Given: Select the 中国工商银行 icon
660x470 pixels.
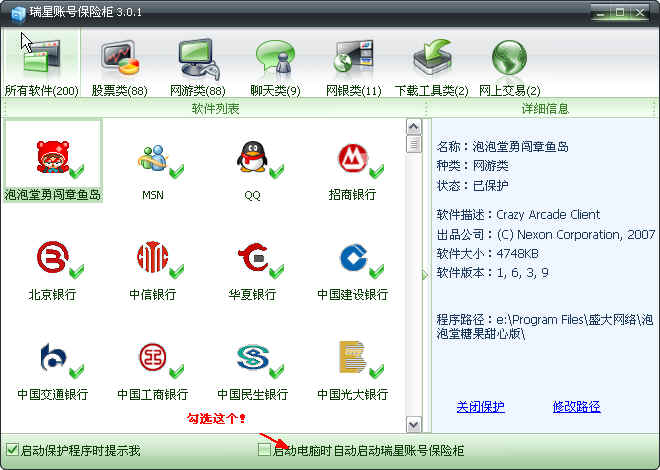Looking at the screenshot, I should 153,370.
